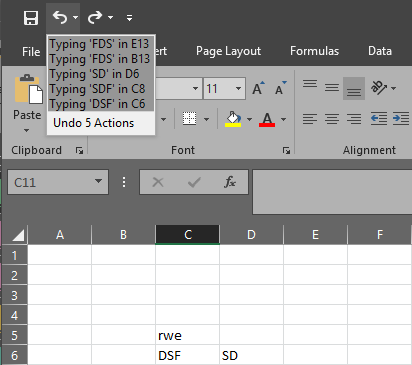This screenshot has height=365, width=412.
Task: Toggle Align Right
Action: (x=354, y=119)
